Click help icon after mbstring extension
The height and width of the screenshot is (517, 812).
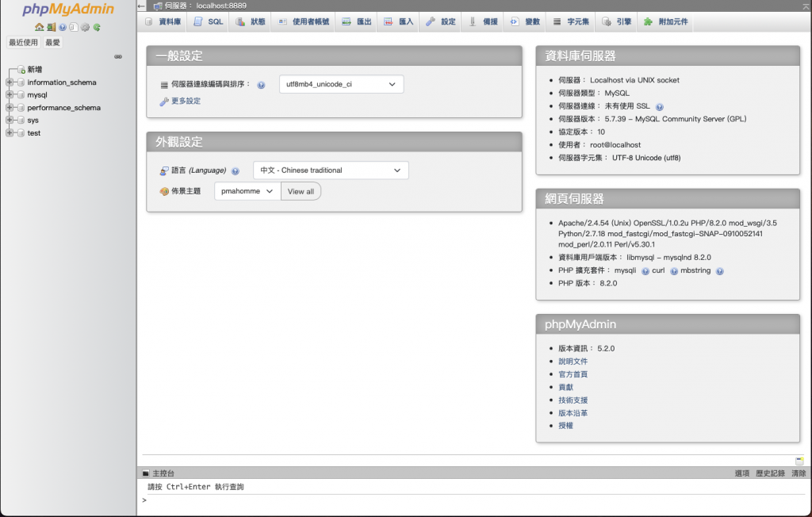point(719,271)
